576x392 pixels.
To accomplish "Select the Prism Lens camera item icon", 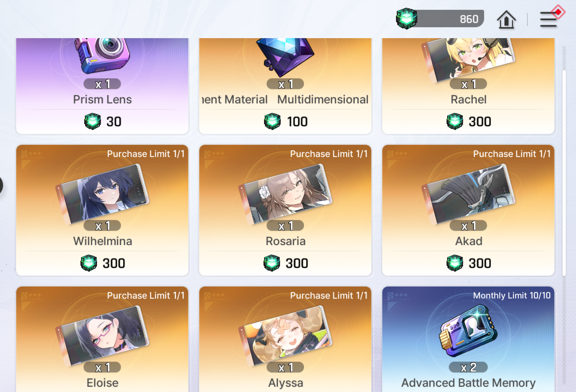I will pos(102,55).
